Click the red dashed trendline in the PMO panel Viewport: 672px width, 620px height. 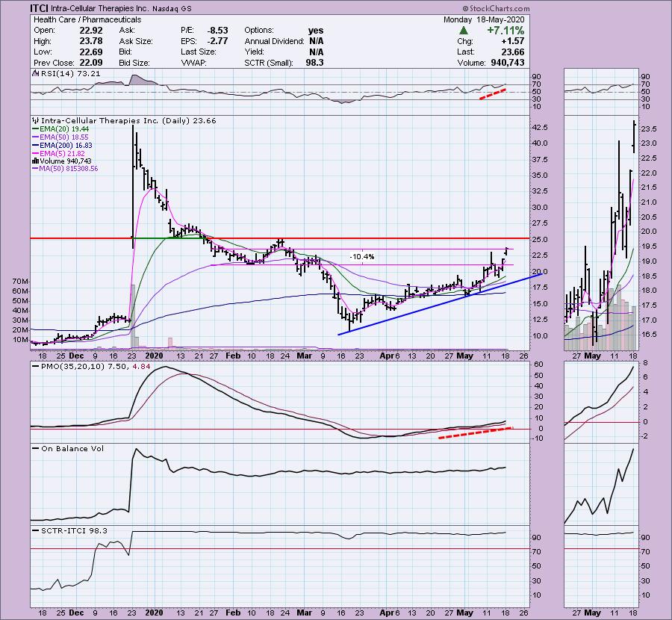click(x=475, y=433)
